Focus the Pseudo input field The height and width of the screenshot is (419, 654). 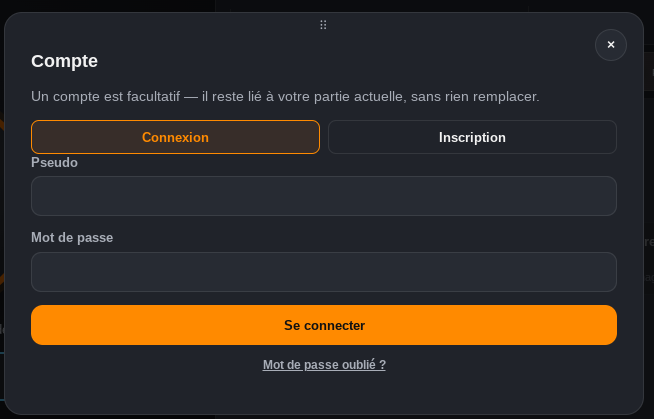pos(324,196)
